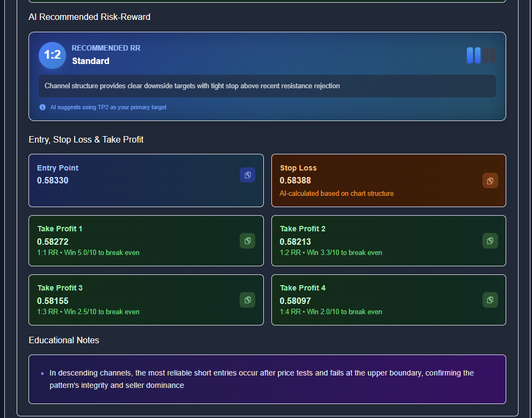Copy the Take Profit 2 price

[490, 240]
